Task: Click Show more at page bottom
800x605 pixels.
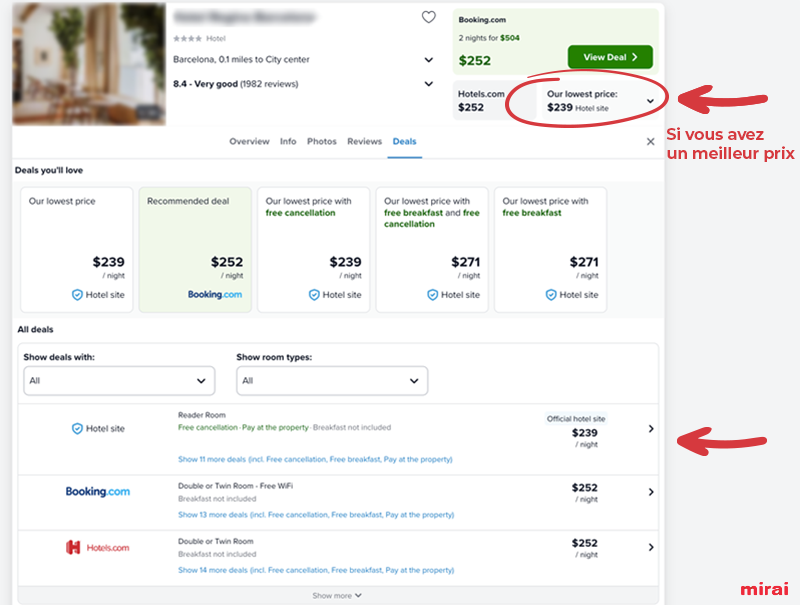Action: [x=335, y=594]
